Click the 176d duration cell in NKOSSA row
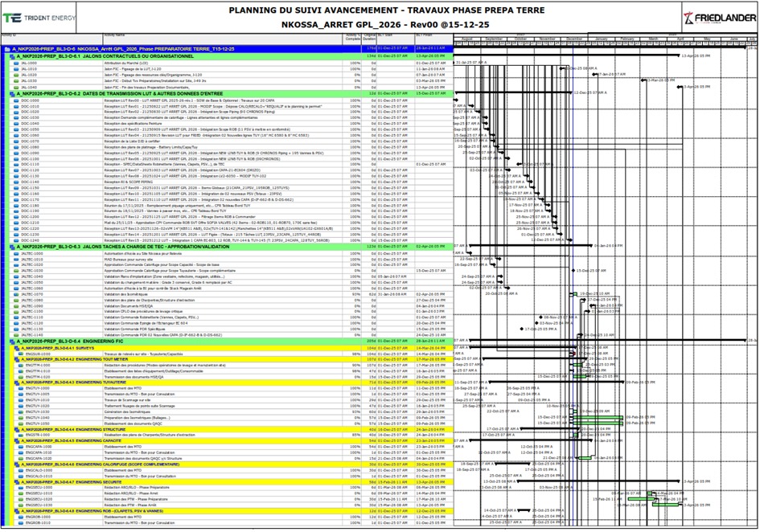The image size is (760, 532). (369, 49)
